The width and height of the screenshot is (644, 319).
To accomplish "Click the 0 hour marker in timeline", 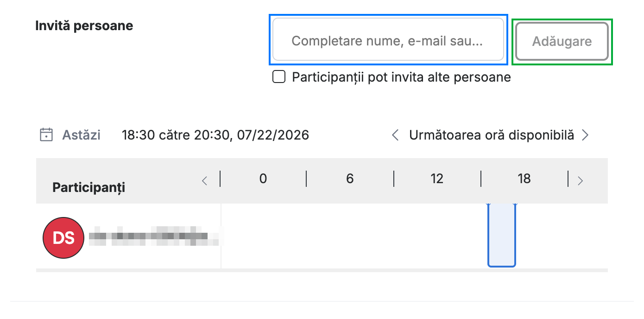I will [x=263, y=179].
